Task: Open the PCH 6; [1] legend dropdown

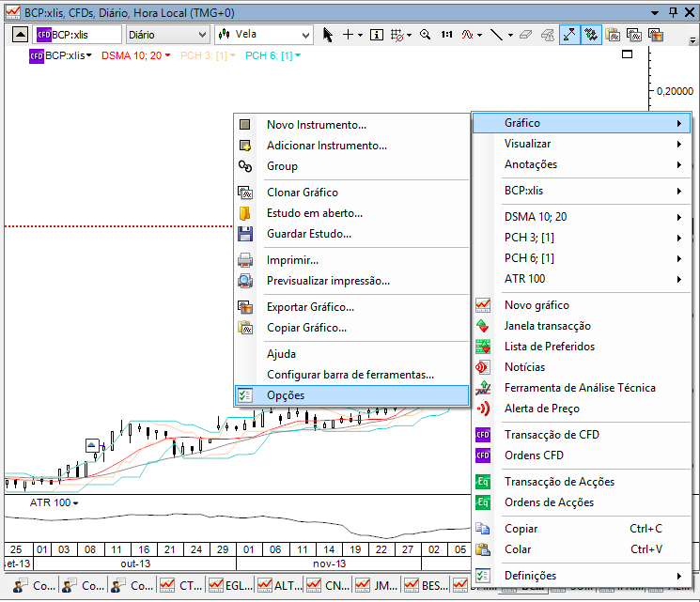Action: pos(298,55)
